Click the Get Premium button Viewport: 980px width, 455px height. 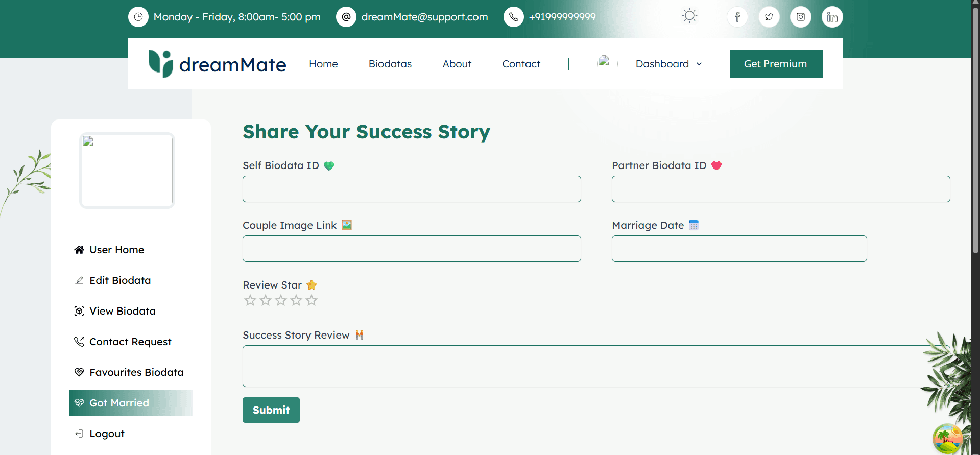click(x=776, y=64)
